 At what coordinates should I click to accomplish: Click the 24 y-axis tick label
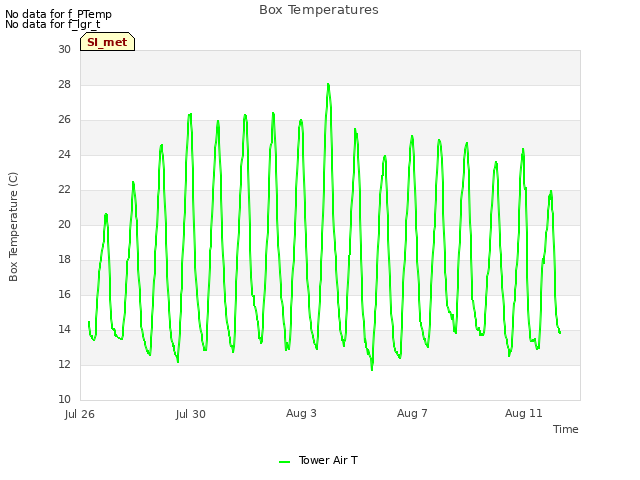pyautogui.click(x=64, y=154)
